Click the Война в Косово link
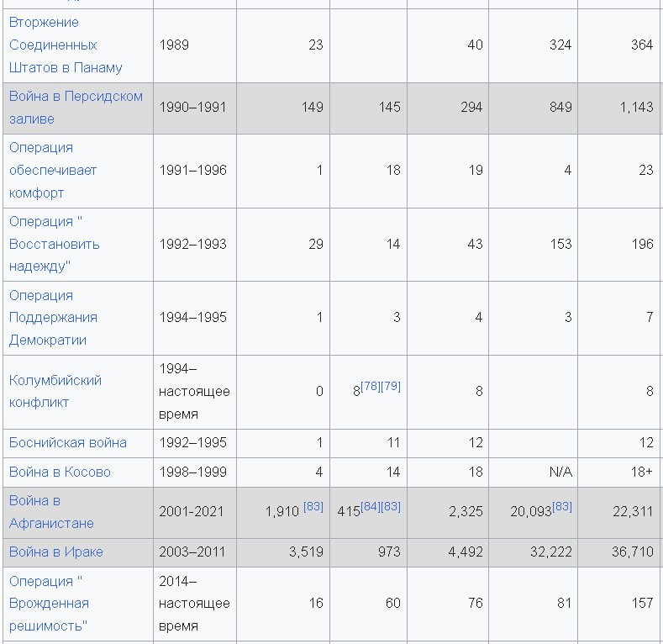Image resolution: width=663 pixels, height=644 pixels. (x=60, y=472)
